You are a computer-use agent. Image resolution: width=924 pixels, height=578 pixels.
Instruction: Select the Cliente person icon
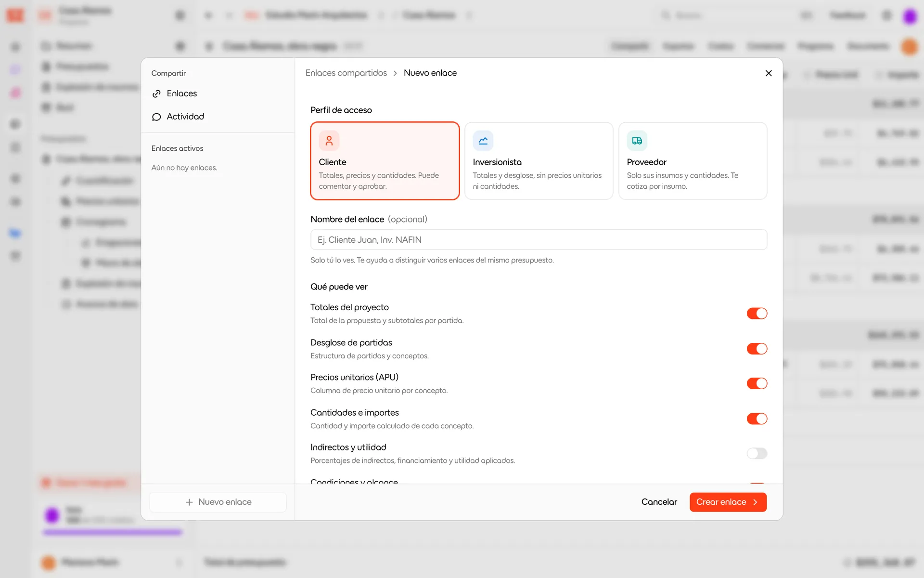point(329,141)
